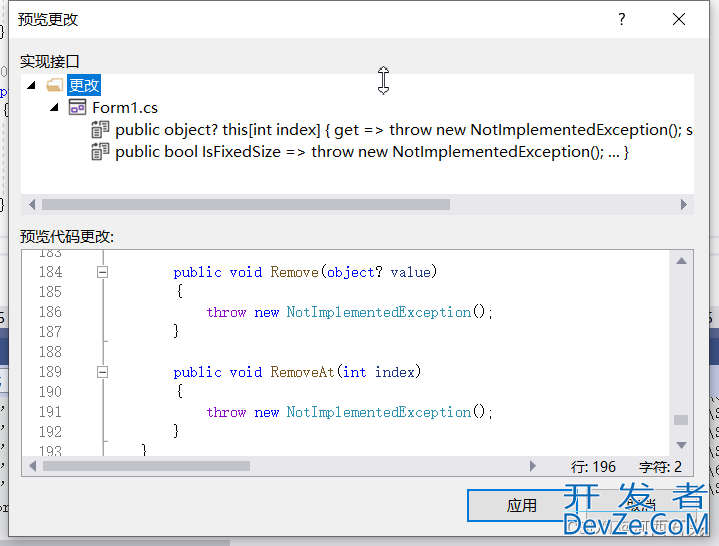719x546 pixels.
Task: Click line 186 throw new NotImplementedException
Action: (349, 312)
